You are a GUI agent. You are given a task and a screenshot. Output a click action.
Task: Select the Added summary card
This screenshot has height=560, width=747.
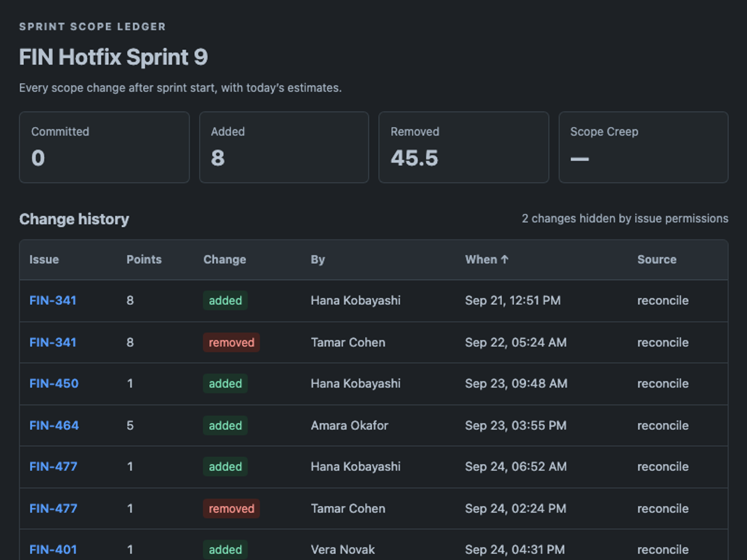284,147
